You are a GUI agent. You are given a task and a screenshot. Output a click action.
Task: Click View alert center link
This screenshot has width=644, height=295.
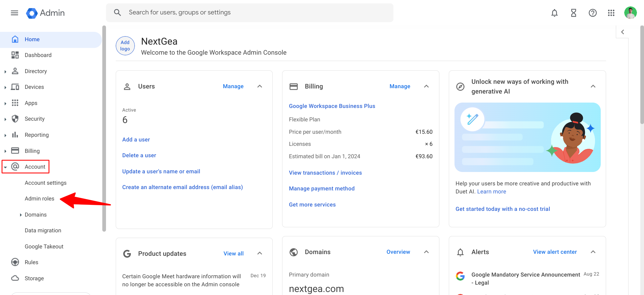(555, 252)
